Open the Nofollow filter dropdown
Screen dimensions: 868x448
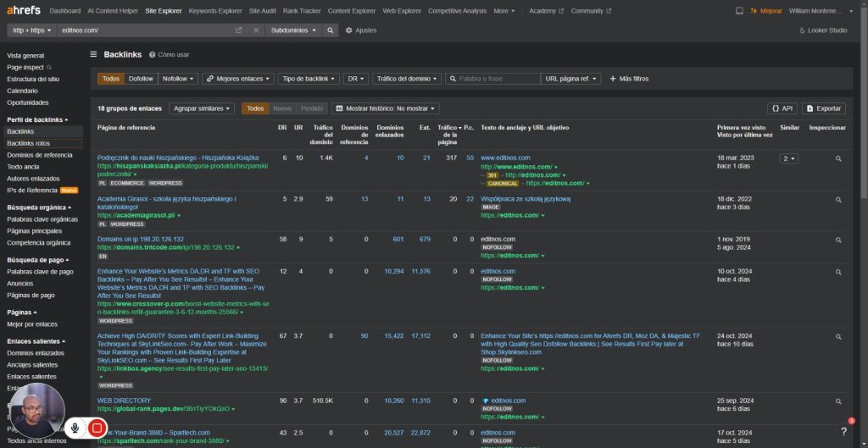tap(178, 79)
